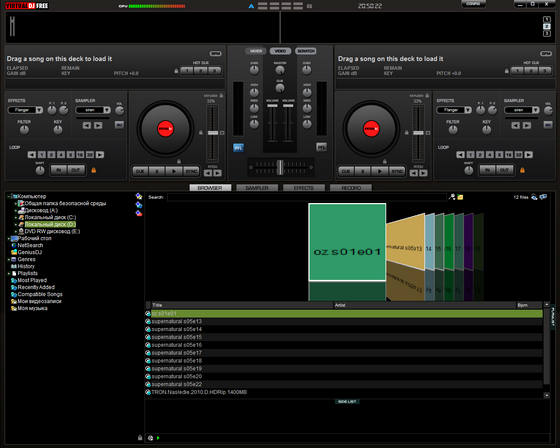This screenshot has height=448, width=560.
Task: Click the left deck FILTER knob
Action: click(x=24, y=130)
